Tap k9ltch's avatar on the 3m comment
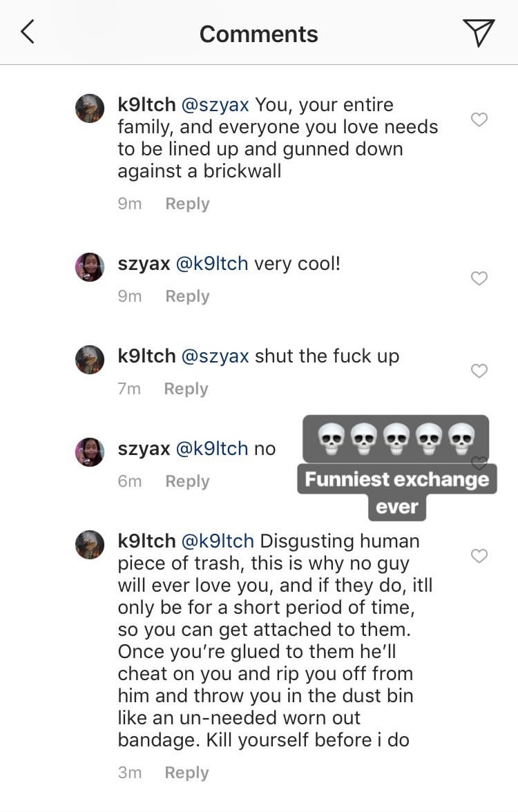Image resolution: width=518 pixels, height=812 pixels. 90,545
